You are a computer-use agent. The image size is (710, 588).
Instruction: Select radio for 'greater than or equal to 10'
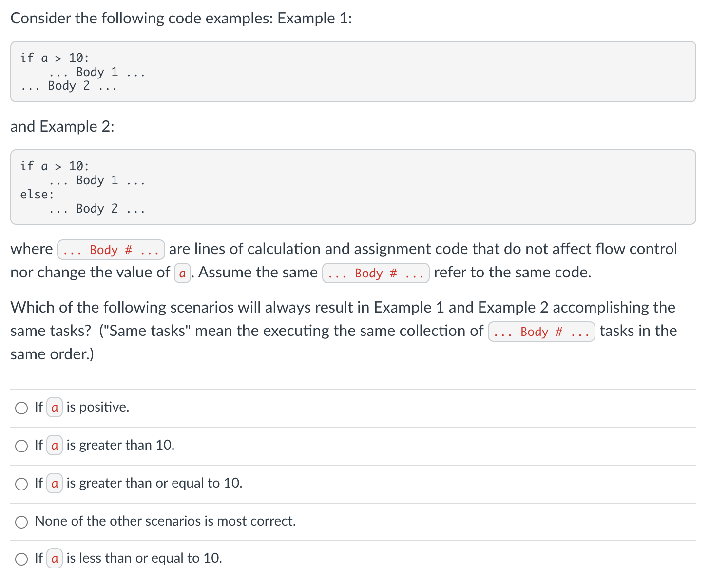click(21, 484)
